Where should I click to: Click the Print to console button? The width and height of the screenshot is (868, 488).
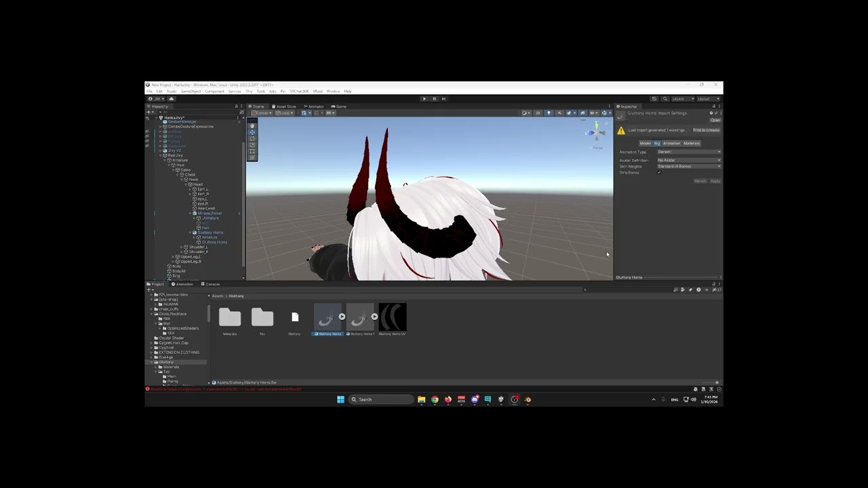(707, 130)
